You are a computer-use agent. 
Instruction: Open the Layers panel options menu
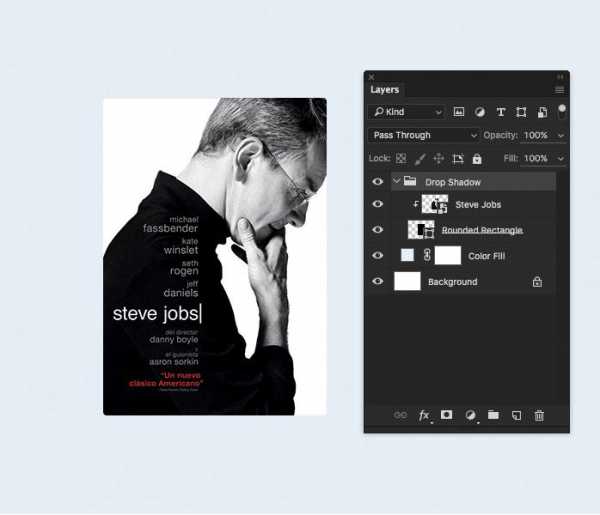pos(560,90)
